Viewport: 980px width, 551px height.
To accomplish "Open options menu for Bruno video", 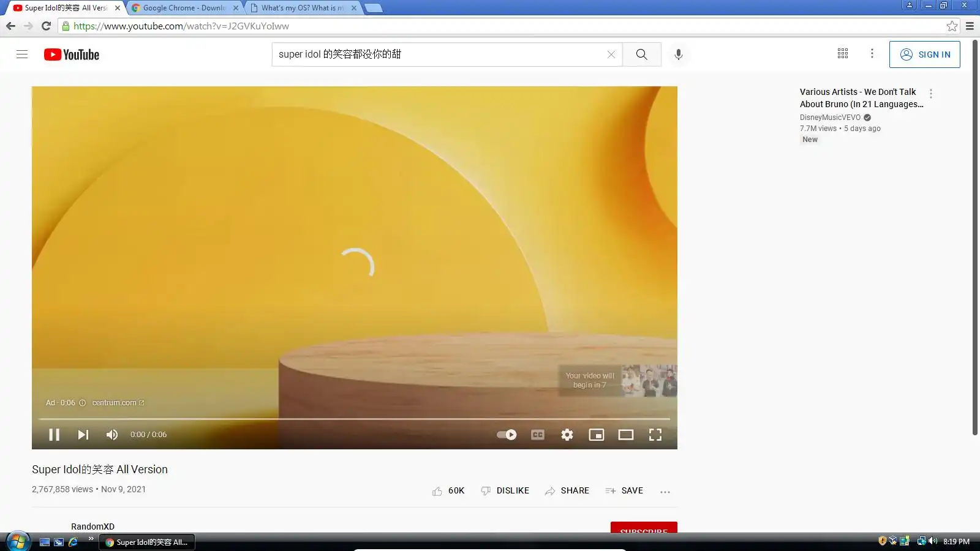I will (931, 94).
